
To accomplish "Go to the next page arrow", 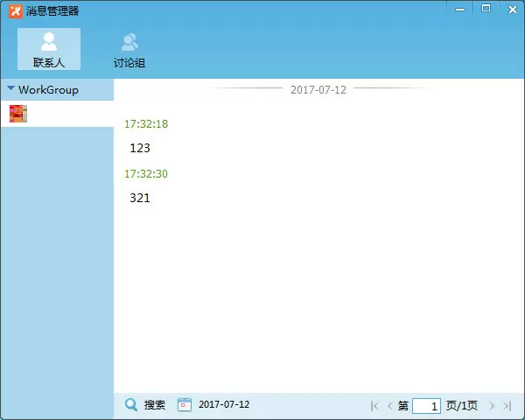I will click(x=492, y=406).
